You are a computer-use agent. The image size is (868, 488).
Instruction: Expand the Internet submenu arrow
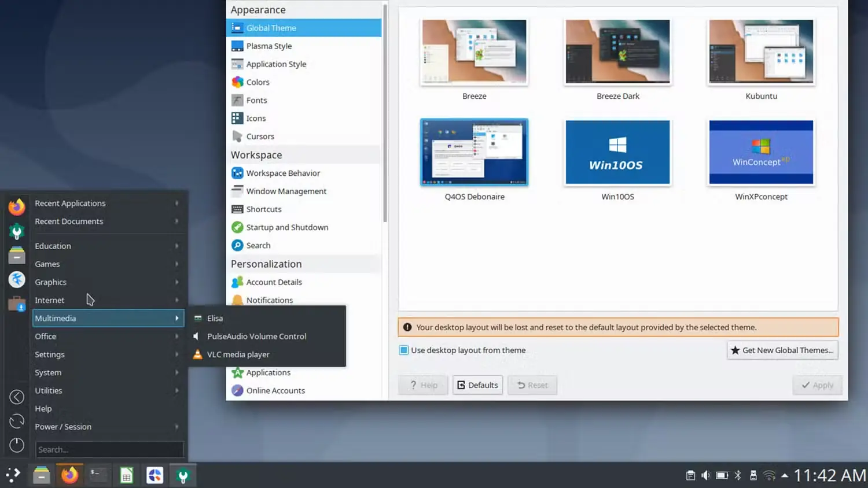point(177,300)
